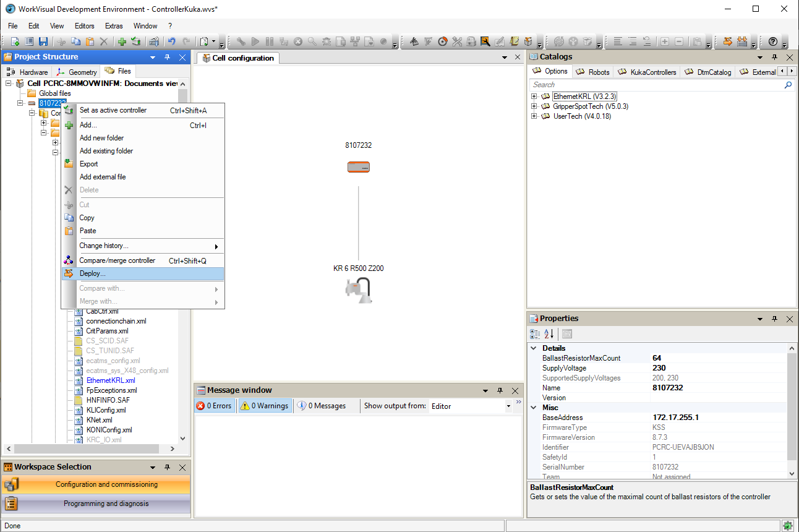The image size is (799, 532).
Task: Click the green Add element toolbar icon
Action: [x=121, y=41]
